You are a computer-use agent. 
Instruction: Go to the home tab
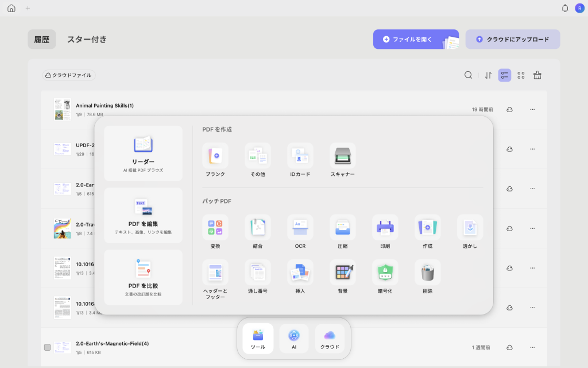[11, 8]
